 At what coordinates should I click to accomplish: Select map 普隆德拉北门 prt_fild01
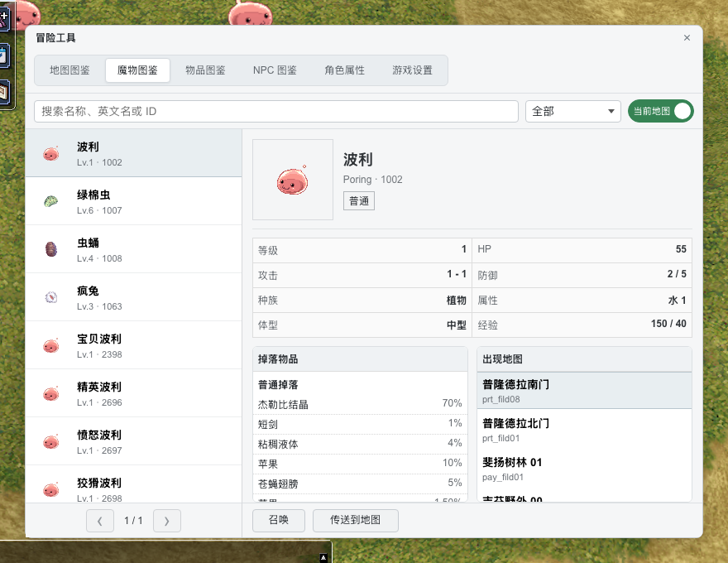584,430
